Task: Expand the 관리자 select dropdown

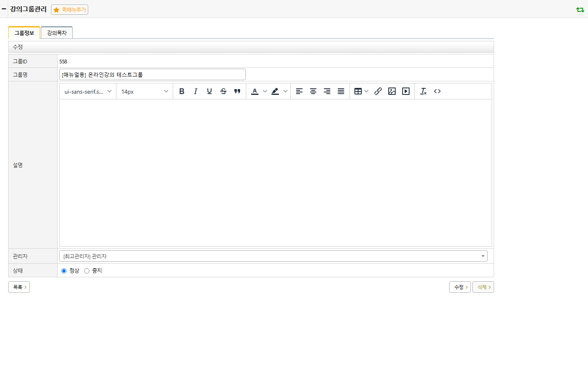Action: (273, 256)
